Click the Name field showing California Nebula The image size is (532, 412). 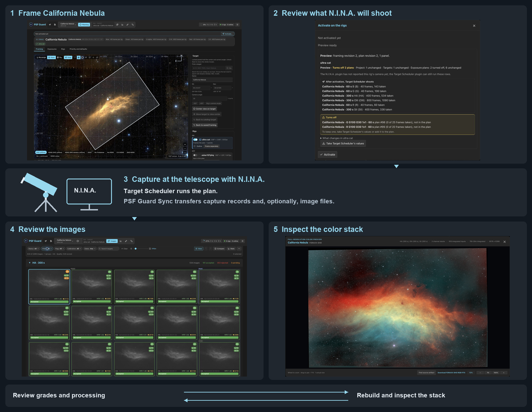point(212,80)
